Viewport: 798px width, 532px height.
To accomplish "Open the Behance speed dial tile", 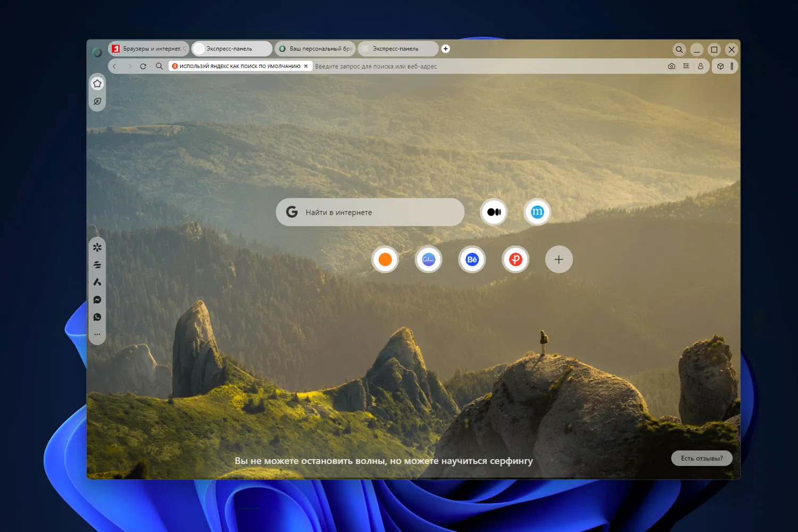I will (x=472, y=260).
